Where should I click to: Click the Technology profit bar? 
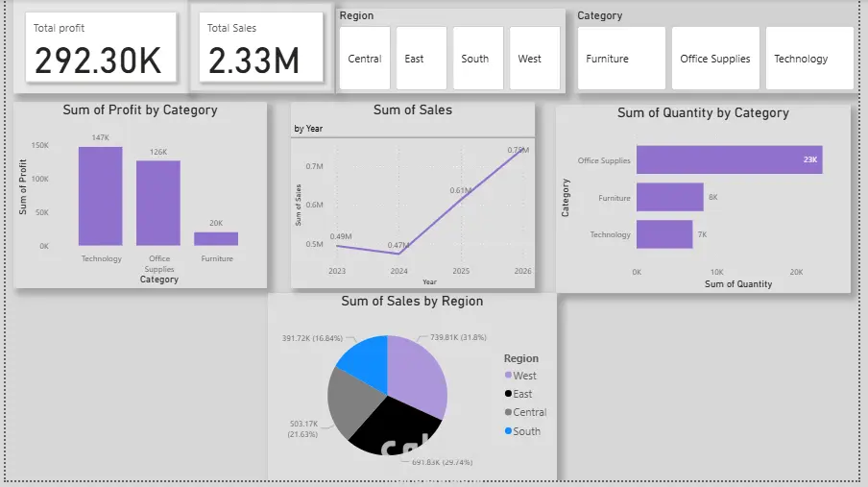coord(100,196)
